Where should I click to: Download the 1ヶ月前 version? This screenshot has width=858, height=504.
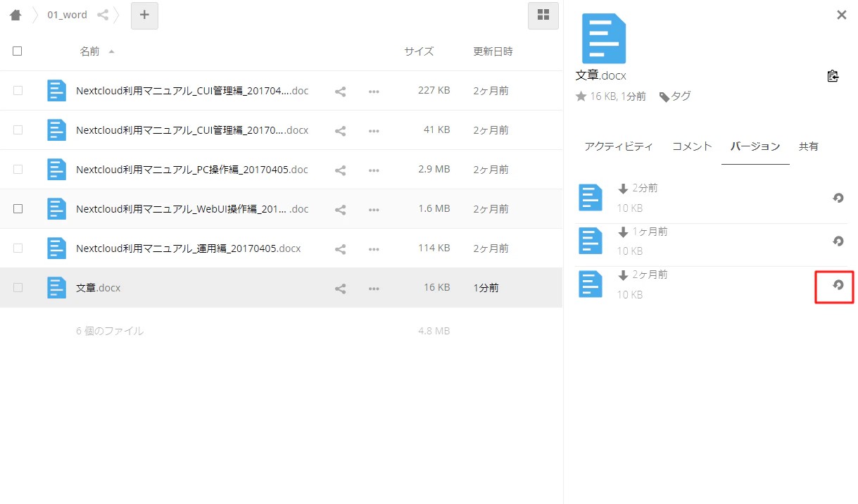pos(623,232)
